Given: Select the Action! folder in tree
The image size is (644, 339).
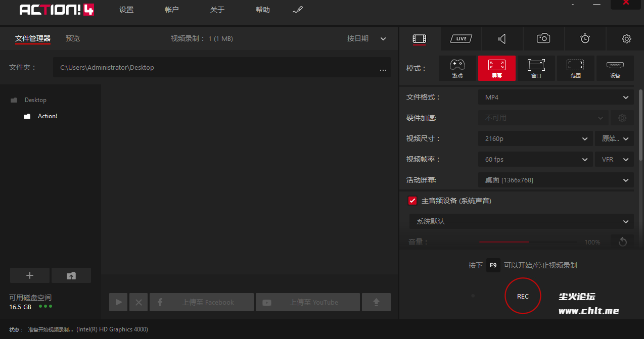Looking at the screenshot, I should 47,116.
